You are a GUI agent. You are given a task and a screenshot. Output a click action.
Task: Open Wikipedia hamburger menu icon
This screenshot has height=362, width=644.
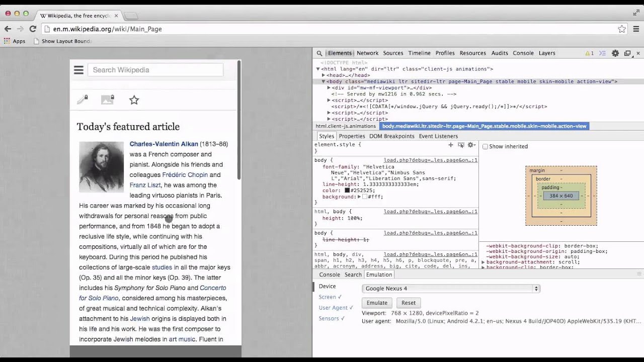click(x=78, y=70)
